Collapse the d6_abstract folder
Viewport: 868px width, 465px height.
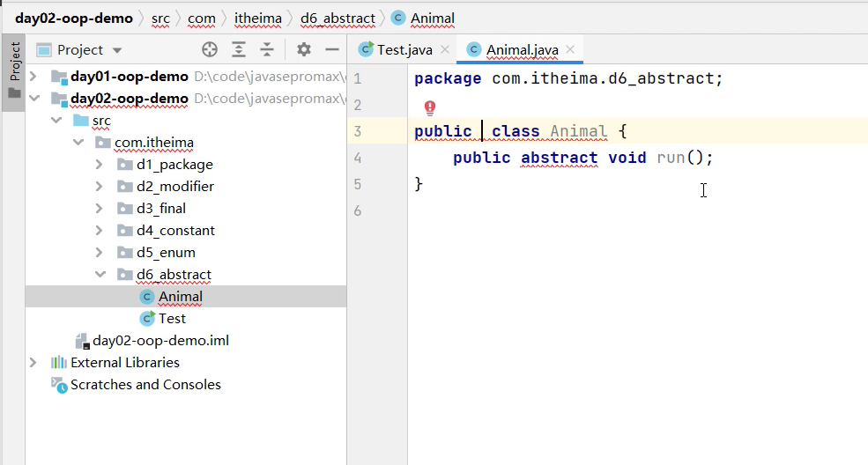100,274
